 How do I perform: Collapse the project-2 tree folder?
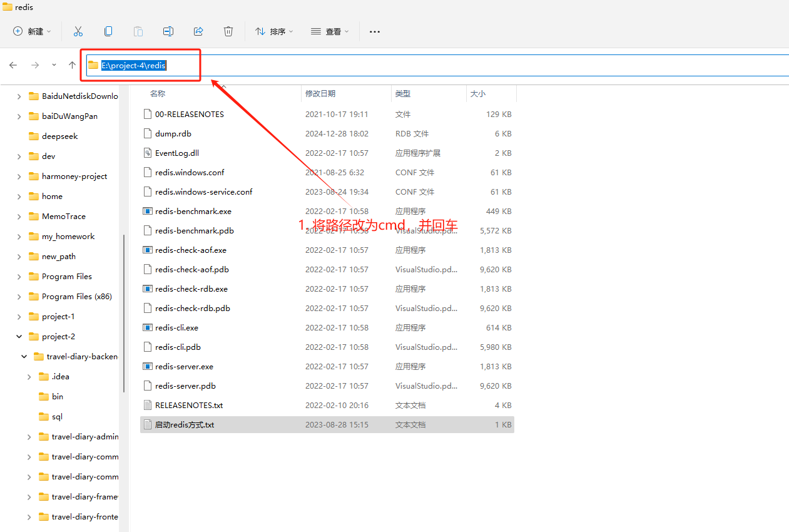click(x=19, y=336)
